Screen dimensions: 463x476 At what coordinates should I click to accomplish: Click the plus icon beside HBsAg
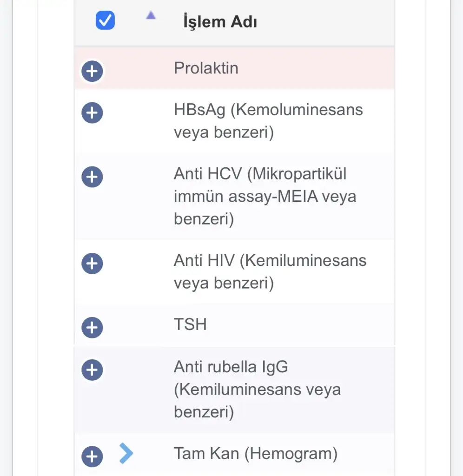92,113
